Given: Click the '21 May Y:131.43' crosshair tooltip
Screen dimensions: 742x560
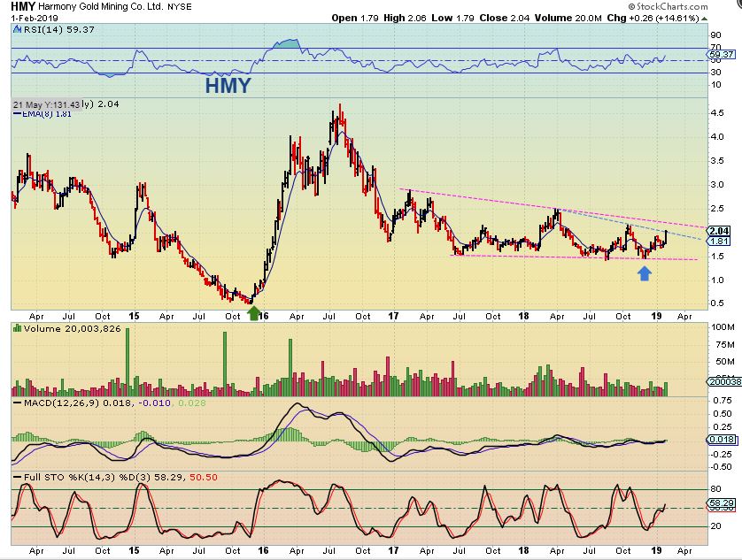Looking at the screenshot, I should pos(46,104).
